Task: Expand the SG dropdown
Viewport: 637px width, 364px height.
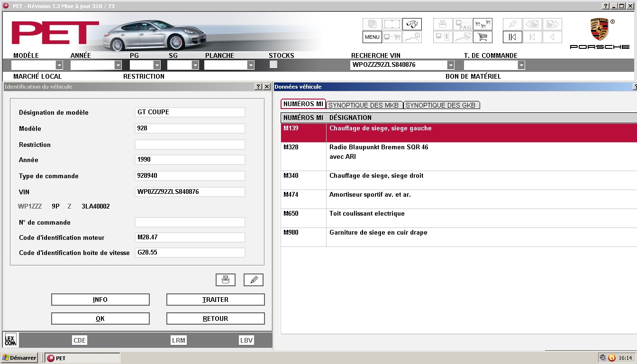Action: [x=195, y=65]
